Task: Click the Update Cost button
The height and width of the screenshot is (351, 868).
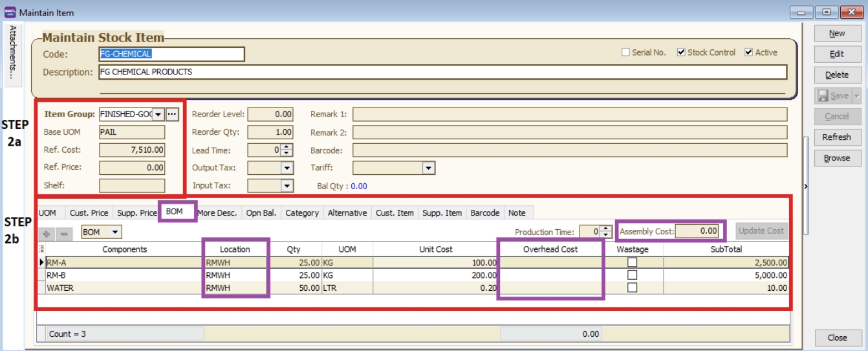Action: point(762,231)
